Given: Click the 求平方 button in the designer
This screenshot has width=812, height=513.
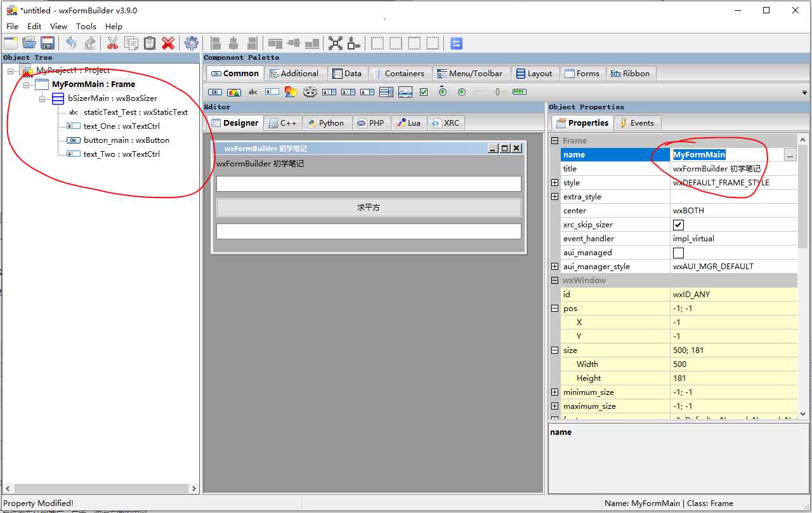Looking at the screenshot, I should pos(369,208).
